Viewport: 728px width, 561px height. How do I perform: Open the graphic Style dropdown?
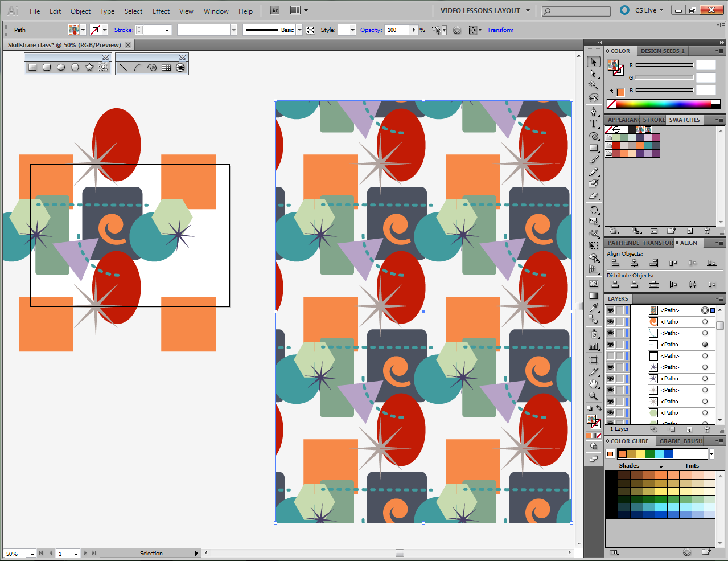(x=353, y=30)
